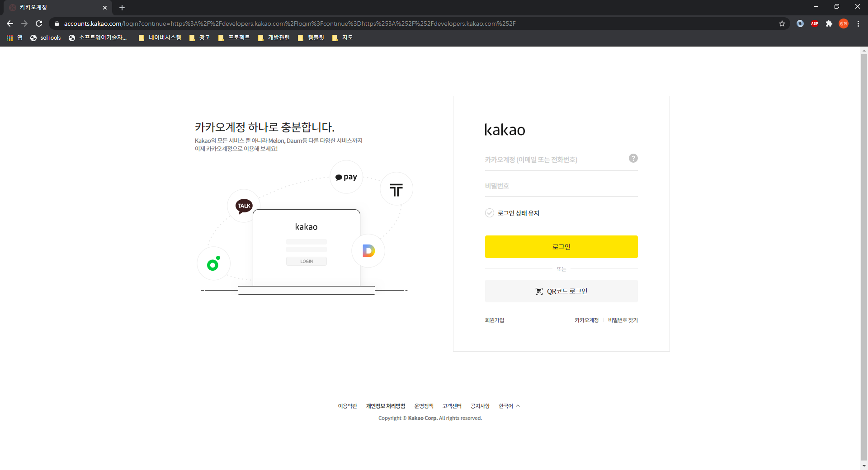Click the kakao logo above login form
Viewport: 868px width, 470px height.
pos(505,130)
